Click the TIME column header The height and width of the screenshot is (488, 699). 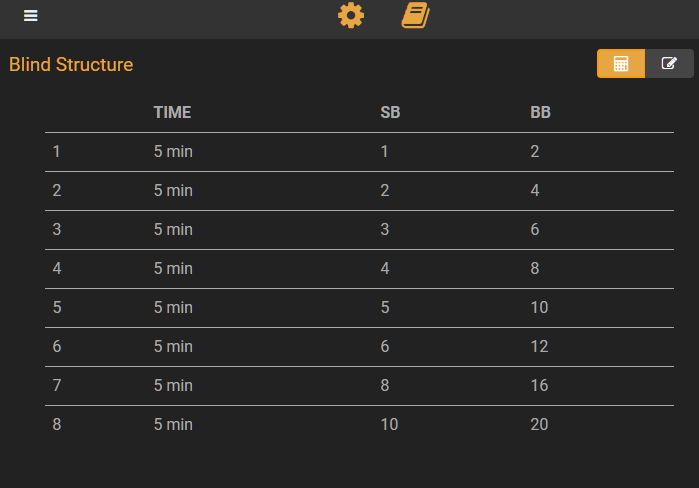coord(173,112)
